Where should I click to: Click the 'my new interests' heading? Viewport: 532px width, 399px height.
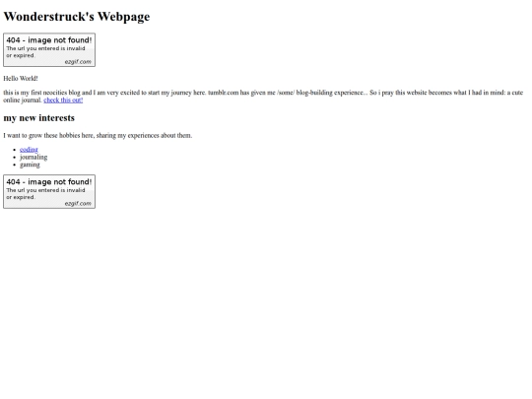(x=39, y=118)
